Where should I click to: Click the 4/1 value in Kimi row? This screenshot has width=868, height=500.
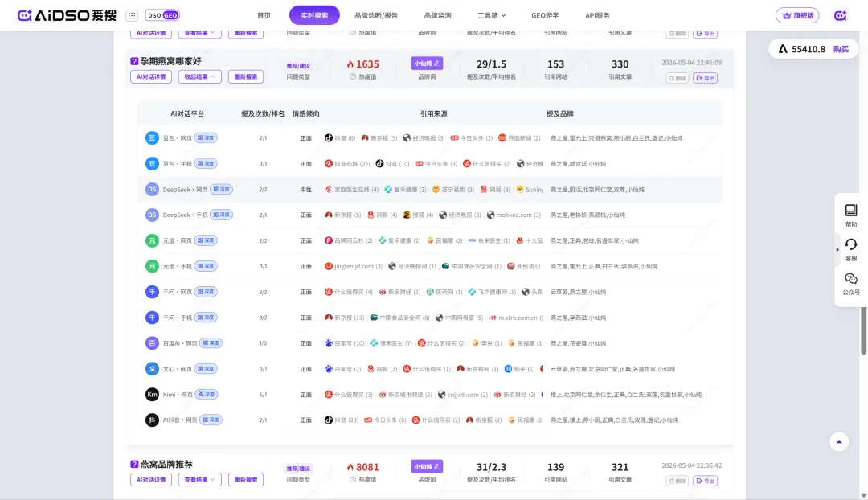263,395
